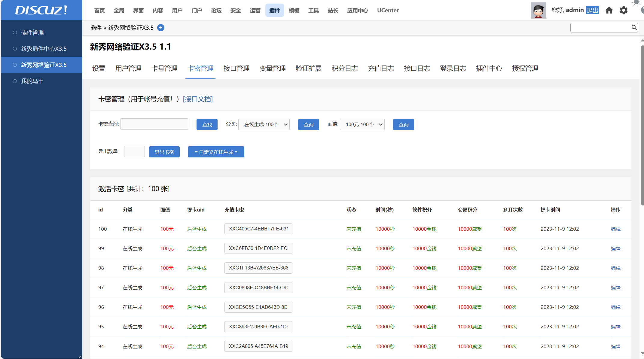Screen dimensions: 644x359
Task: Focus the 卡密查询 input field
Action: pos(154,124)
